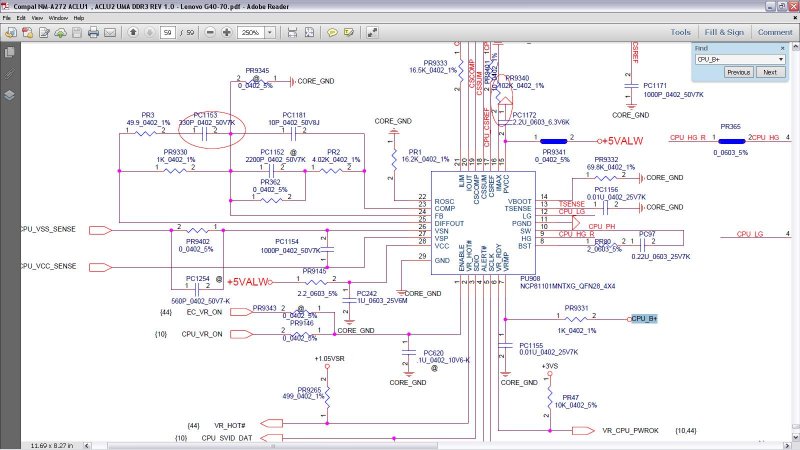
Task: Click the EC_VR_ON signal label
Action: (204, 312)
